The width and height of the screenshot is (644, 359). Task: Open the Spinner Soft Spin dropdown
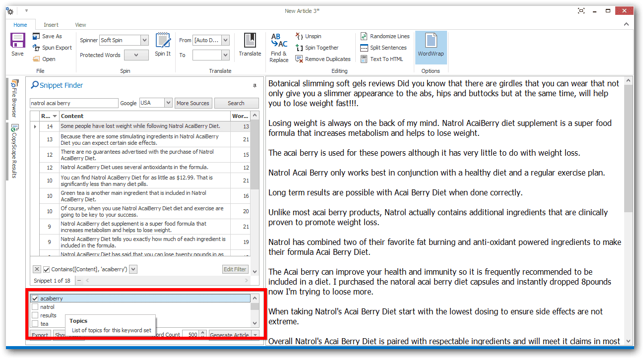click(x=144, y=40)
